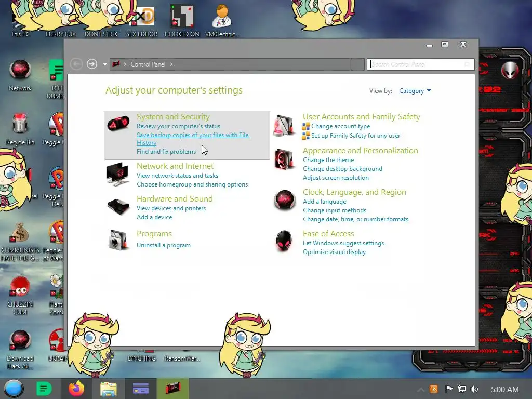Select the VM0Technic desktop icon
532x399 pixels.
pyautogui.click(x=222, y=21)
